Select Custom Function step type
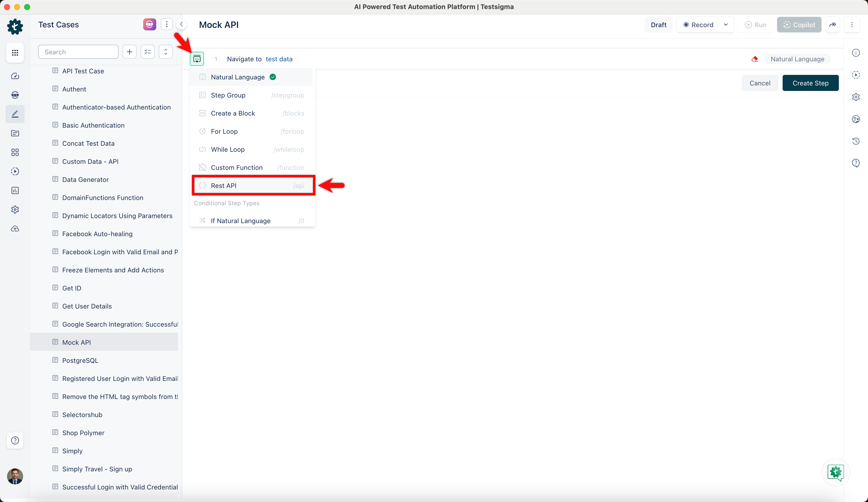Viewport: 868px width, 502px height. 251,167
